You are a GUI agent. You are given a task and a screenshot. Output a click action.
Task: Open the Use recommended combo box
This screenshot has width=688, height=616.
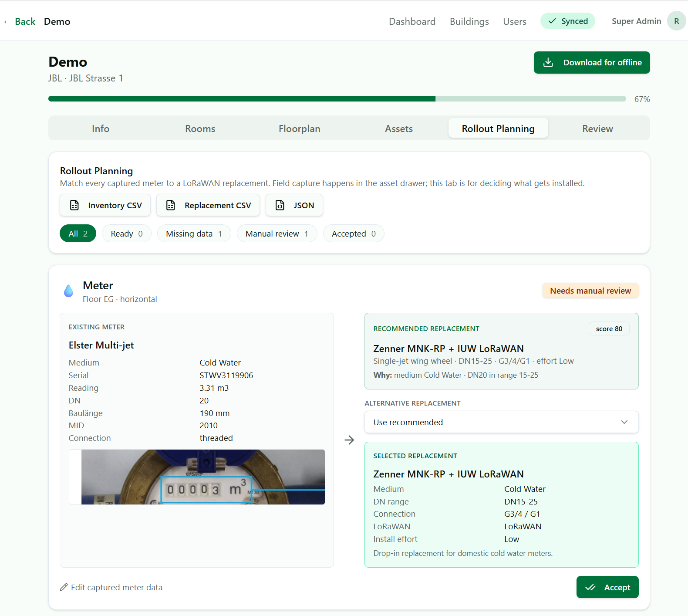click(x=502, y=422)
